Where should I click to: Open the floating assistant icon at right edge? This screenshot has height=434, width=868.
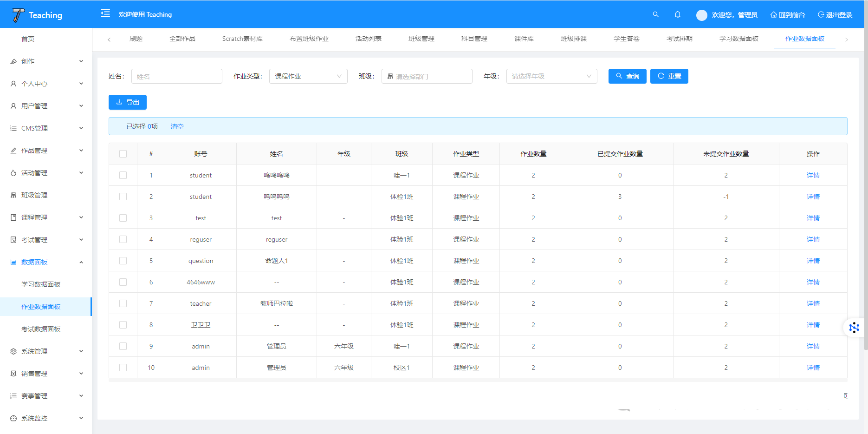[x=854, y=328]
